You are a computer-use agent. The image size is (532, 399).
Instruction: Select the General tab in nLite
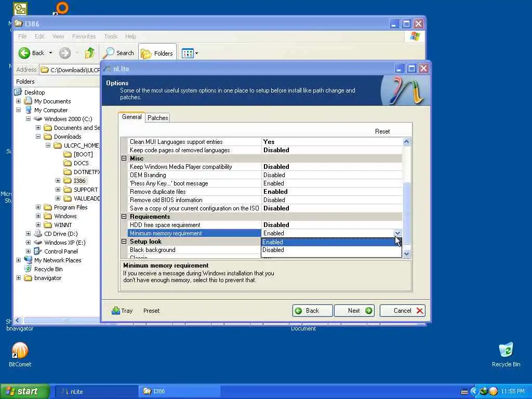point(131,117)
